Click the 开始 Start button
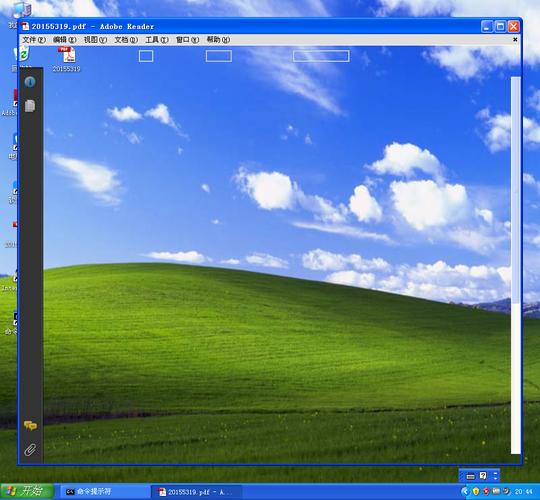The width and height of the screenshot is (540, 500). 27,491
